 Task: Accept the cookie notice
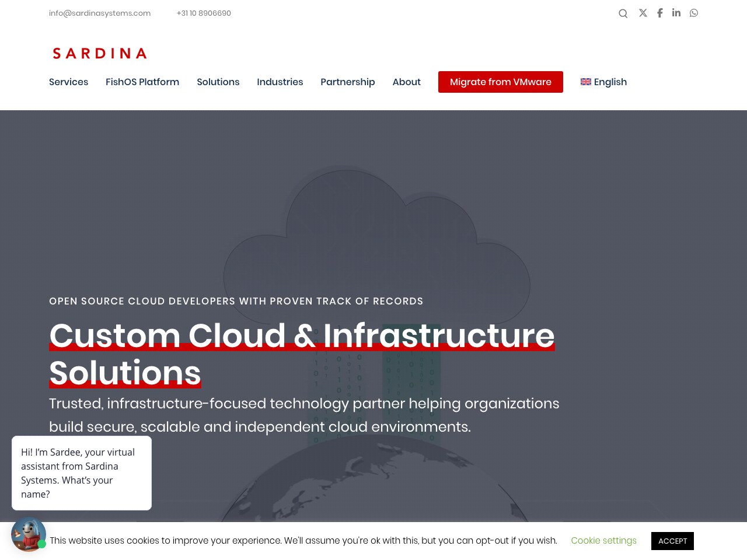tap(672, 541)
